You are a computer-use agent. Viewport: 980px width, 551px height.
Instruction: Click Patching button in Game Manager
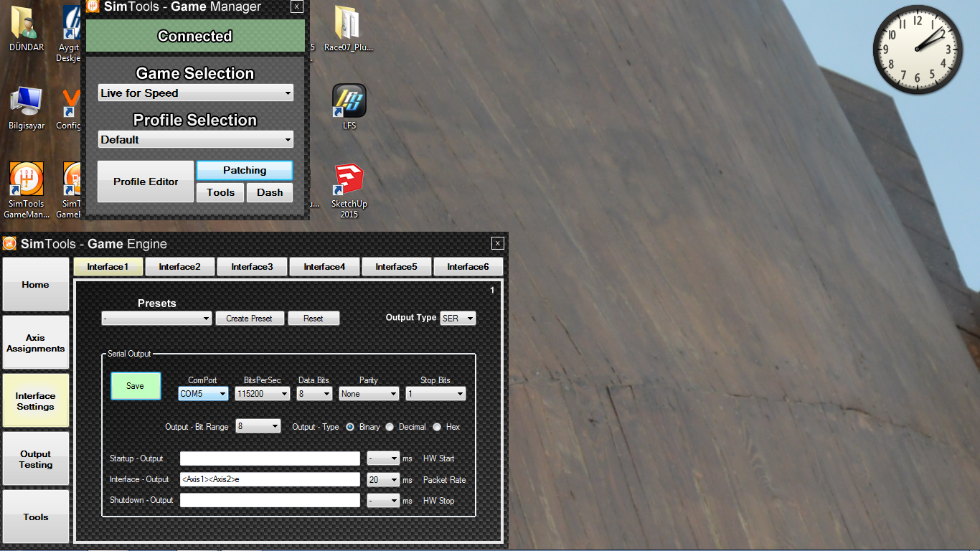pyautogui.click(x=245, y=170)
